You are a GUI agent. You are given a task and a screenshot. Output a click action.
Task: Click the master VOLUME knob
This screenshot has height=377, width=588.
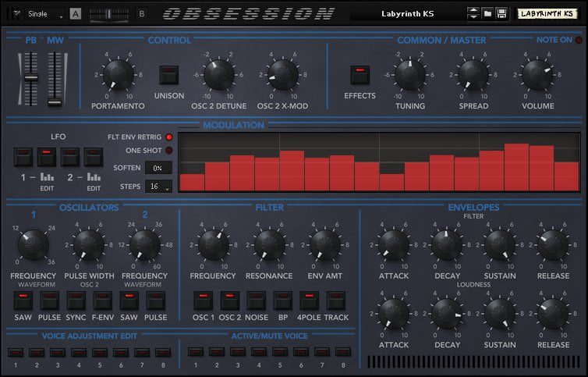(537, 75)
